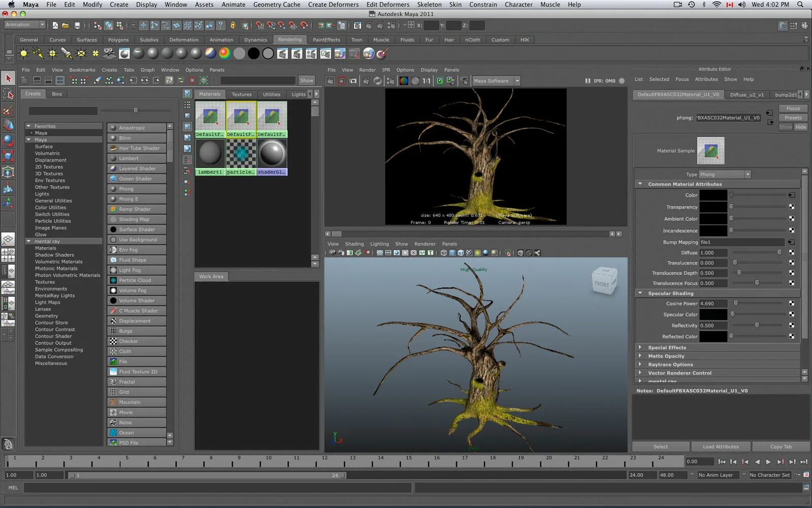Viewport: 812px width, 508px height.
Task: Click the spot light icon on the Rendering shelf
Action: (x=66, y=53)
